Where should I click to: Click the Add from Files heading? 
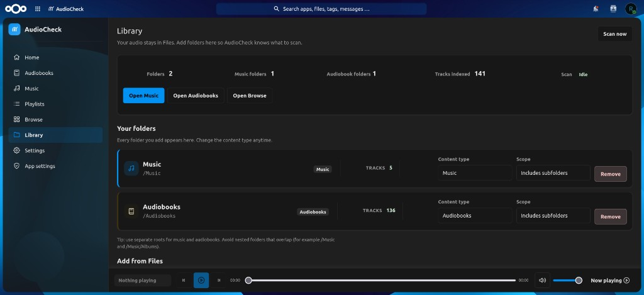140,261
